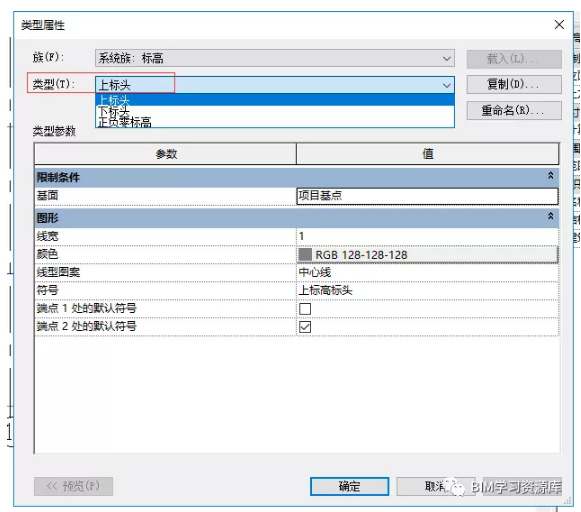581x512 pixels.
Task: Click the 重命名(R)... button
Action: coord(514,110)
